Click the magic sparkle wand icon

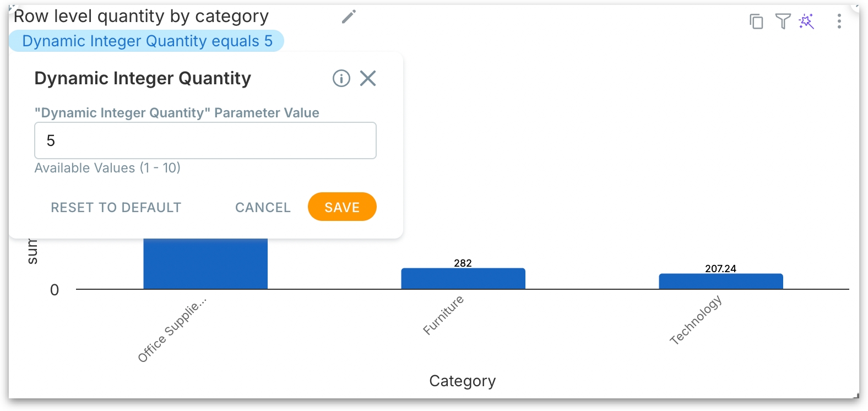(807, 21)
